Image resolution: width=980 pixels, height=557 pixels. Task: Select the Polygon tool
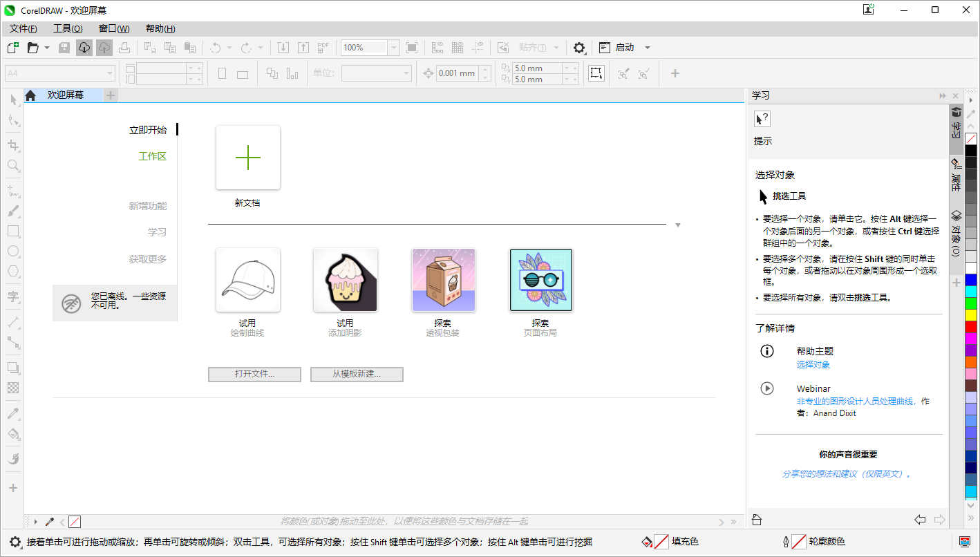click(13, 271)
